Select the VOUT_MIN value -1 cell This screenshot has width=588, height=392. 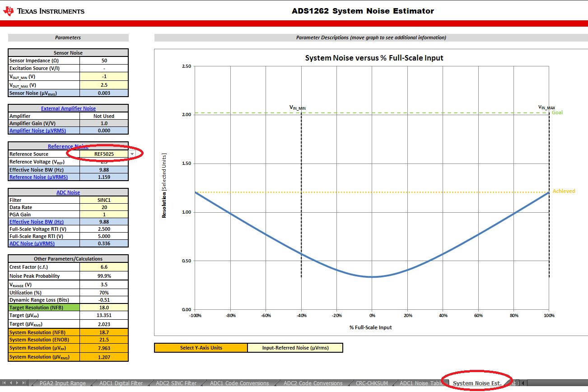point(104,76)
